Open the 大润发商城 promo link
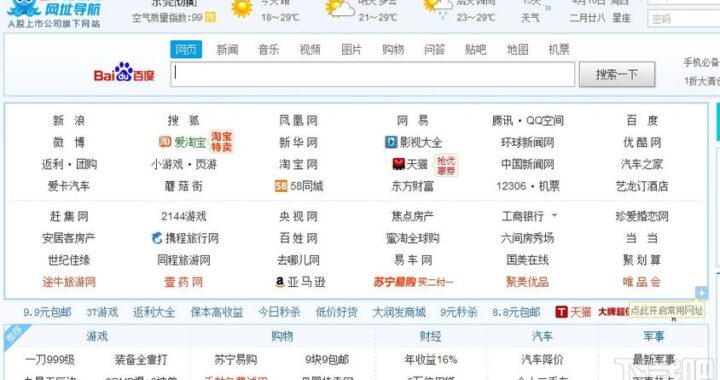The image size is (720, 380). click(399, 312)
